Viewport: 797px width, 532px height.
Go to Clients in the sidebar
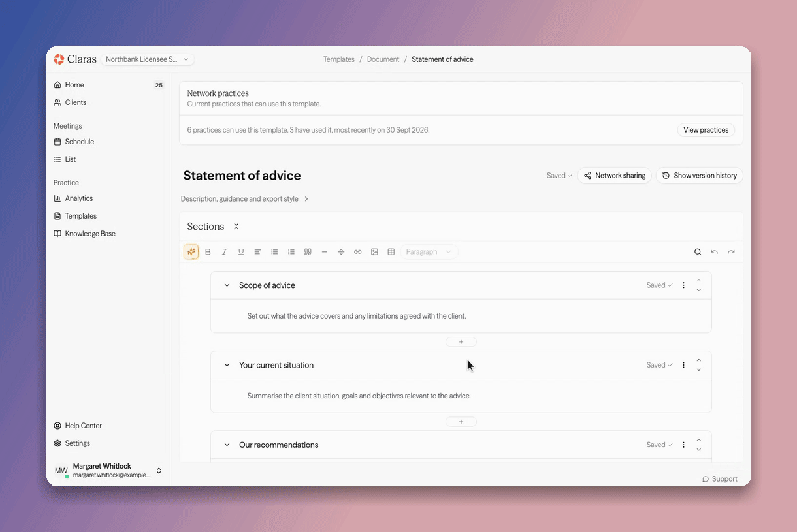point(108,102)
